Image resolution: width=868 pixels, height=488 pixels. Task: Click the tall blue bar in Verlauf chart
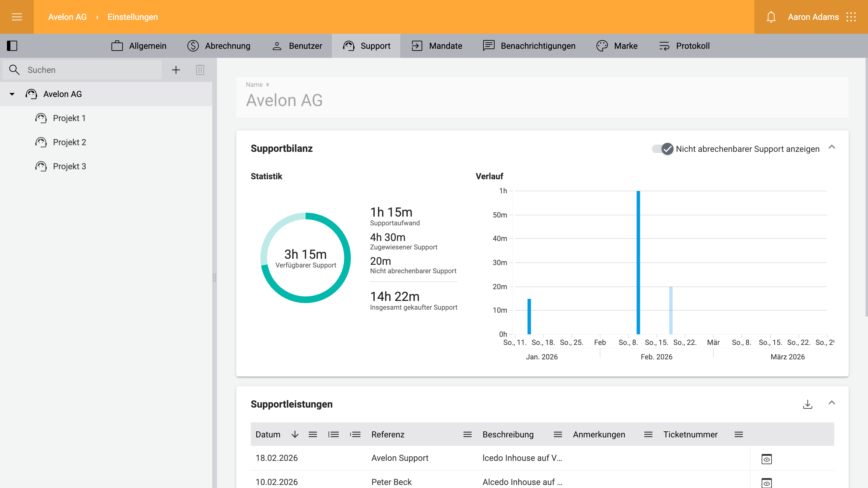pyautogui.click(x=638, y=263)
